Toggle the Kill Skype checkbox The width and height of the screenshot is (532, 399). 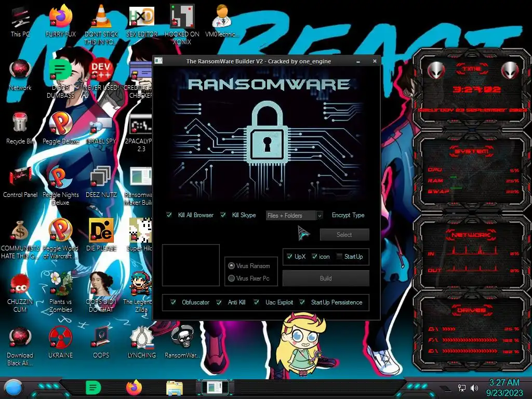click(223, 215)
